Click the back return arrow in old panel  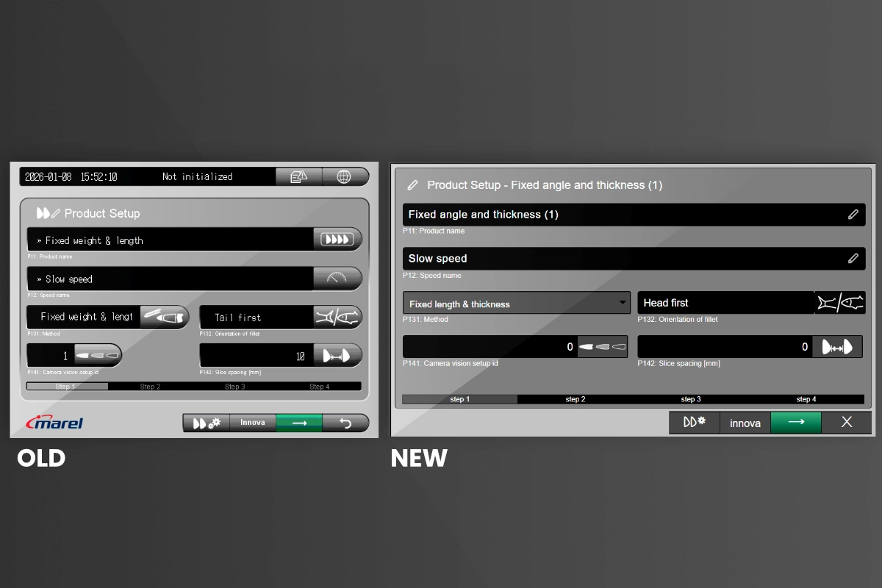[345, 423]
